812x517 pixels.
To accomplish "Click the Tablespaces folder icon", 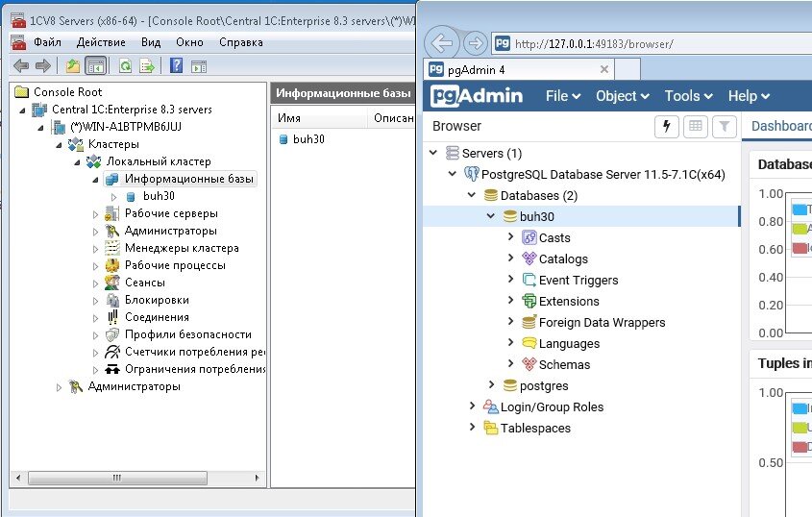I will (491, 428).
